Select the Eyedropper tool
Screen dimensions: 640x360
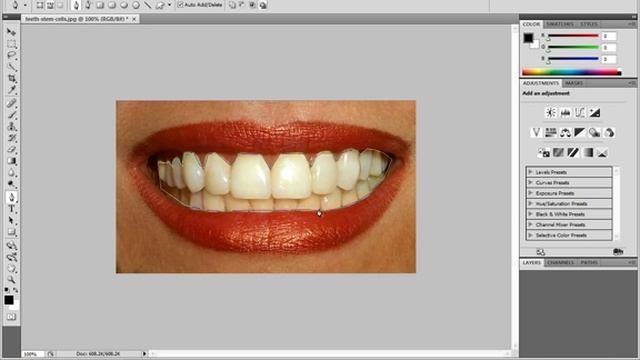[x=11, y=89]
